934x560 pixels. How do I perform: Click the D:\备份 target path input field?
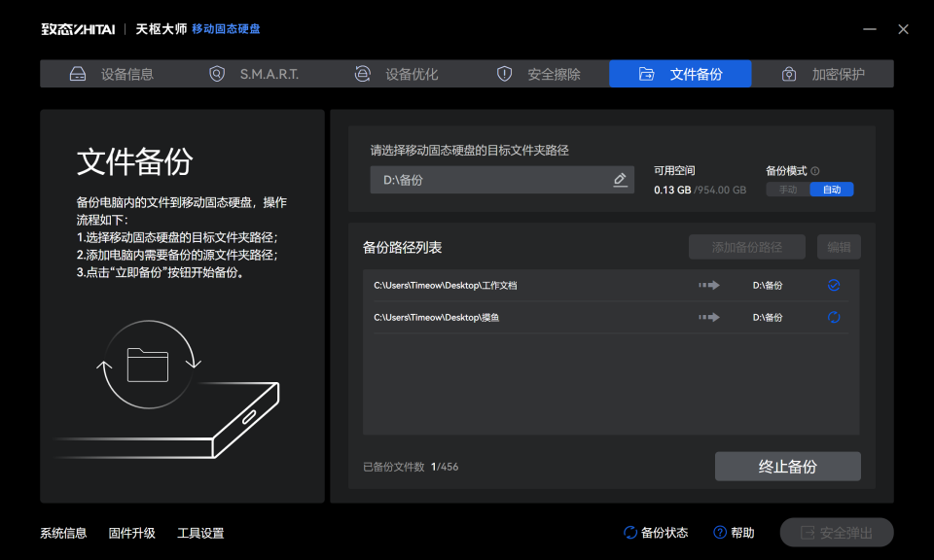pyautogui.click(x=486, y=179)
